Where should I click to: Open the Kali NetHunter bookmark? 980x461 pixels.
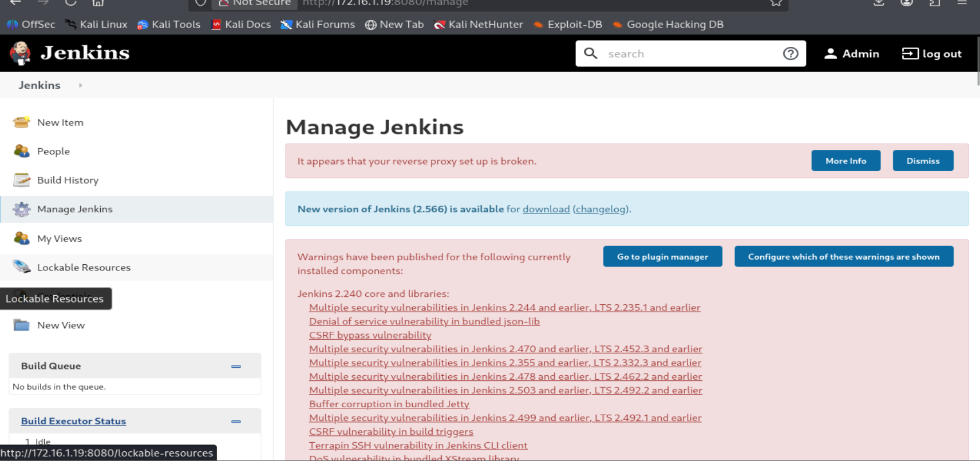point(479,25)
